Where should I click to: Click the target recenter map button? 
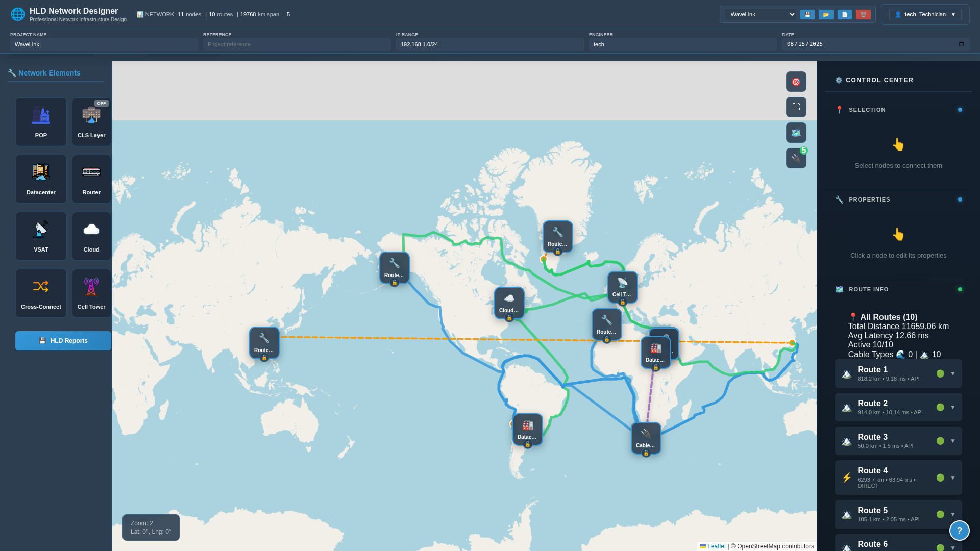tap(796, 82)
